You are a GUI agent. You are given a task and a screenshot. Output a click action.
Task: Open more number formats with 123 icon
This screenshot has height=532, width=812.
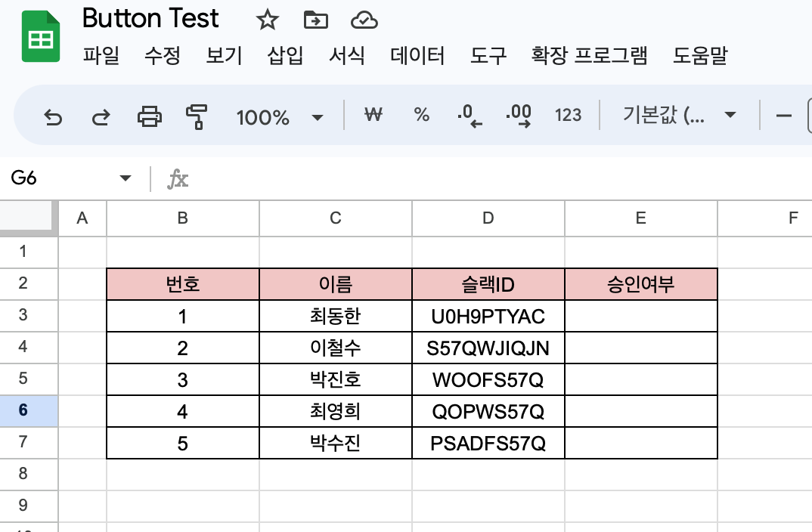click(x=568, y=115)
